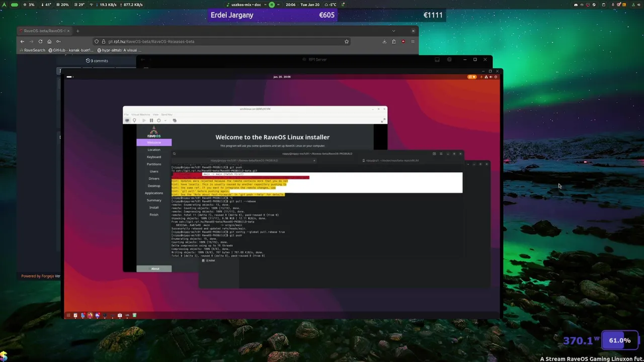
Task: Open password key icon in Firefox toolbar
Action: tap(58, 41)
